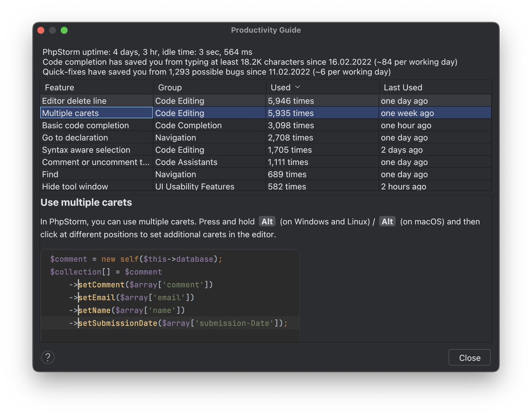Click the Quick-fixes saved bugs line
This screenshot has width=532, height=415.
point(217,72)
